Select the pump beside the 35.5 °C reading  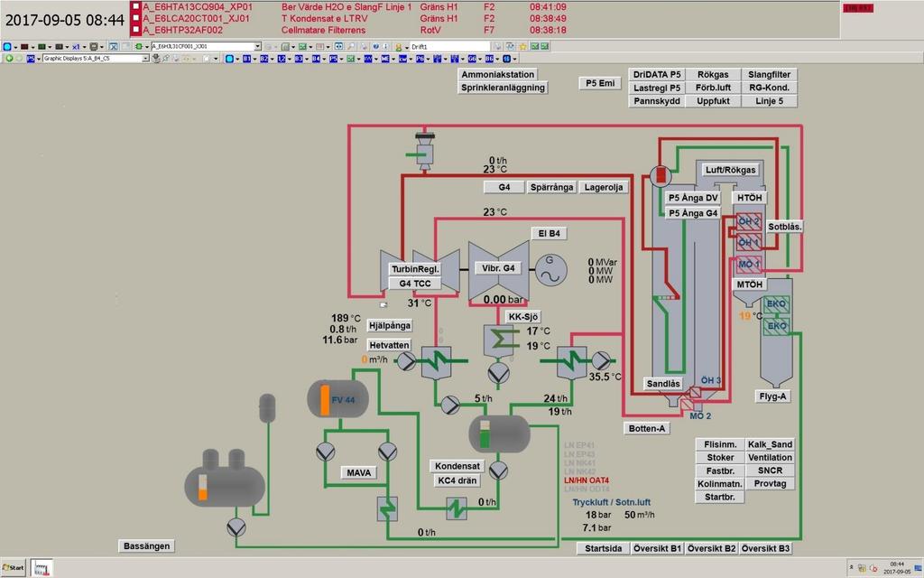point(600,360)
